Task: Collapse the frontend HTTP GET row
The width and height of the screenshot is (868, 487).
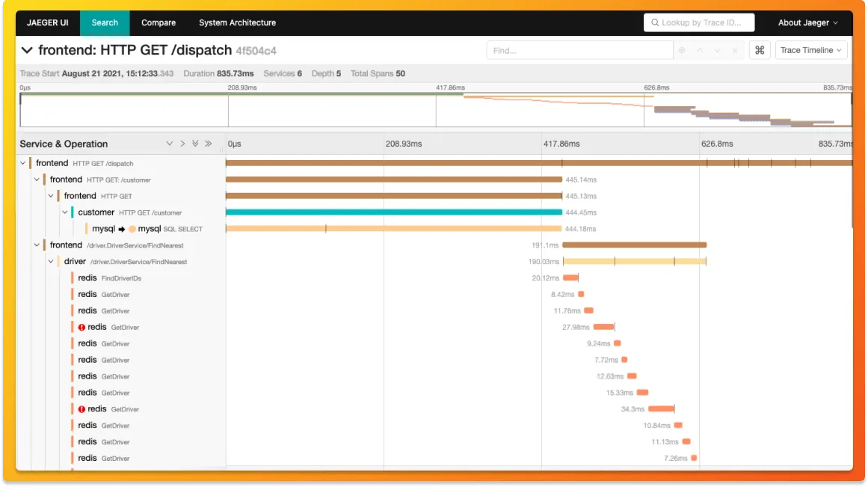Action: (51, 196)
